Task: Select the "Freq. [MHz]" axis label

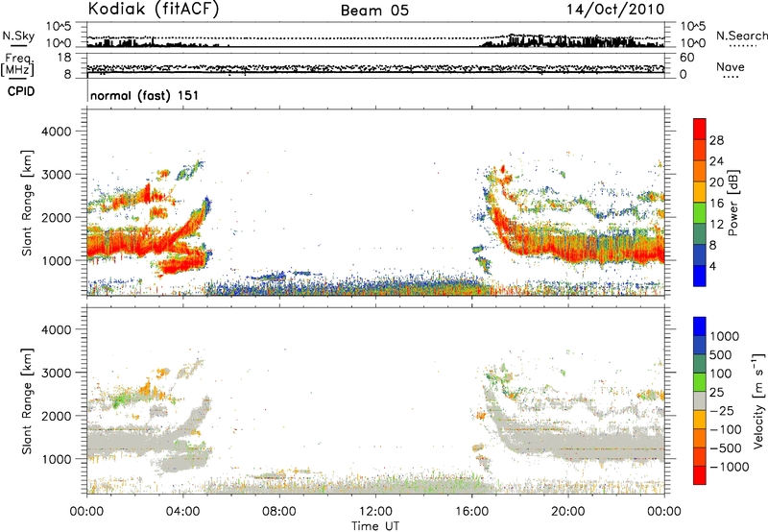Action: pos(18,64)
